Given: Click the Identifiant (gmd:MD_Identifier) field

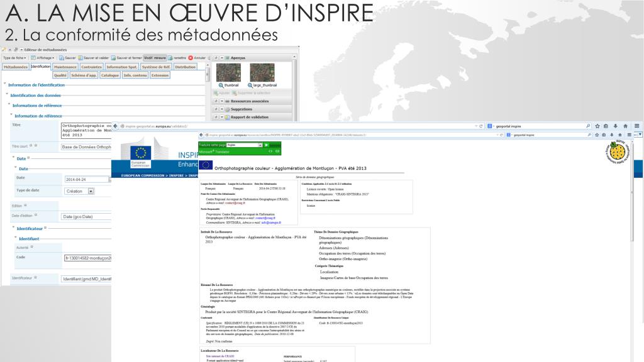Looking at the screenshot, I should (x=86, y=279).
